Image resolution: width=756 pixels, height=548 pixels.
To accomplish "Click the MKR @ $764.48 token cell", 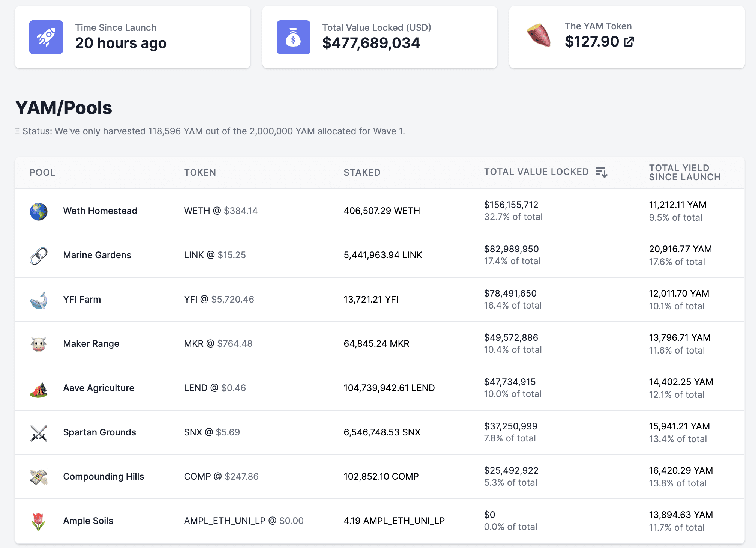I will (218, 344).
